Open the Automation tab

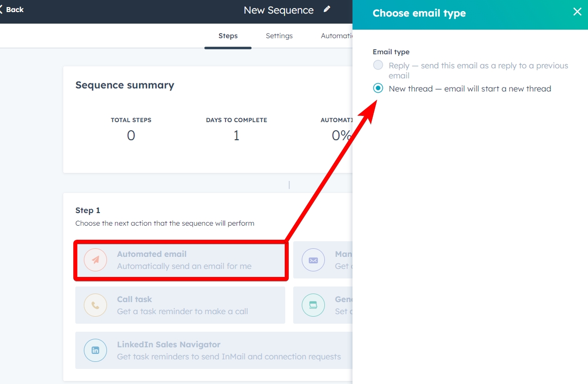click(x=337, y=36)
